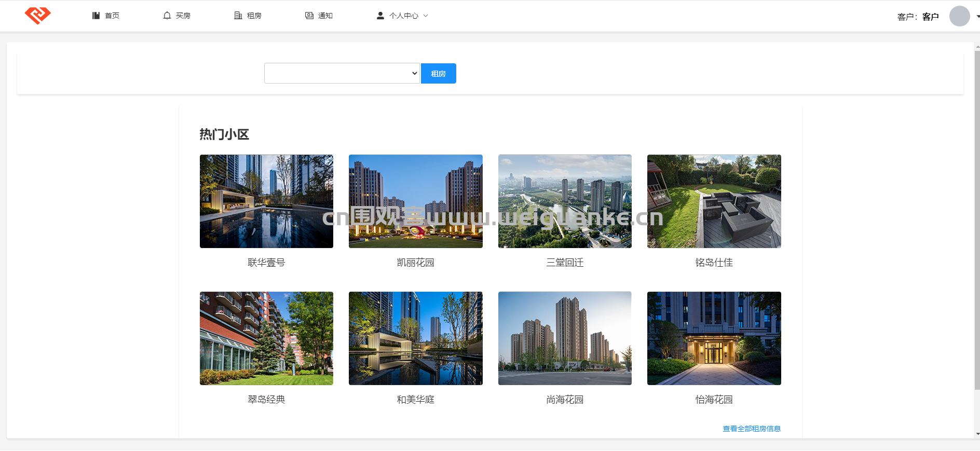This screenshot has width=980, height=451.
Task: Select the 三堂回迁 aerial photo
Action: point(565,201)
